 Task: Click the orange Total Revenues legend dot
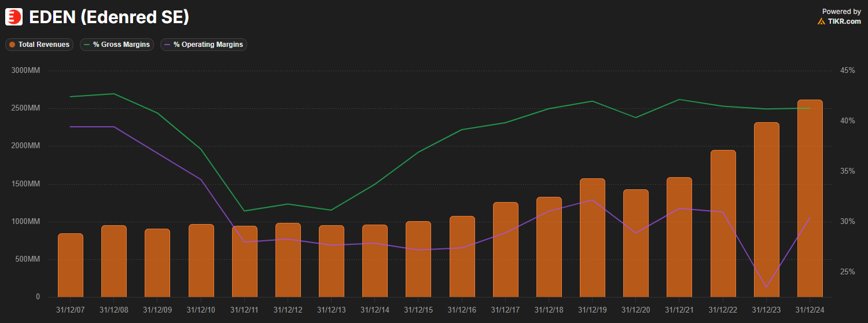click(12, 45)
